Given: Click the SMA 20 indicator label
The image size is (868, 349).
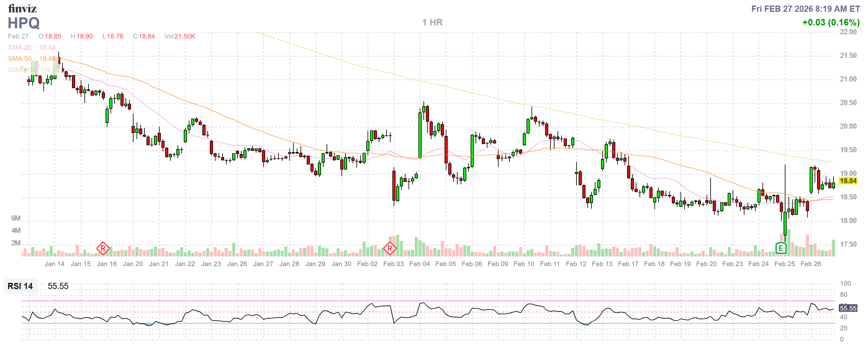Looking at the screenshot, I should (20, 48).
